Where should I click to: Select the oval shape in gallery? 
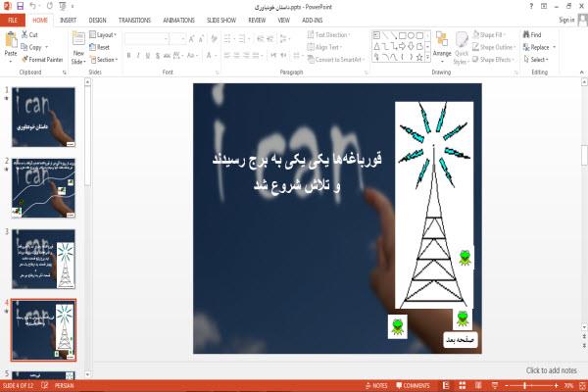pyautogui.click(x=411, y=35)
